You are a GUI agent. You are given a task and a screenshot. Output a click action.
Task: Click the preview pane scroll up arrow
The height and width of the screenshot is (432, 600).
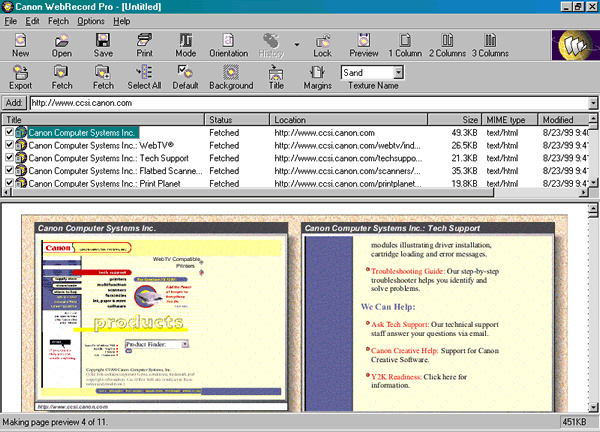click(x=593, y=208)
